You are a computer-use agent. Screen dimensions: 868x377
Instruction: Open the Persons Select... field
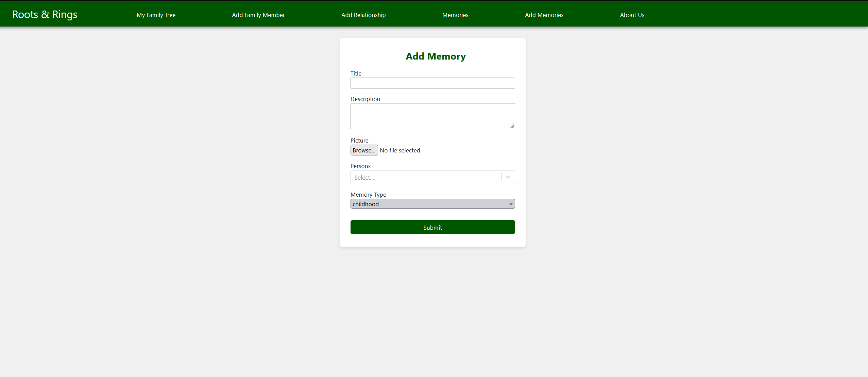click(425, 177)
